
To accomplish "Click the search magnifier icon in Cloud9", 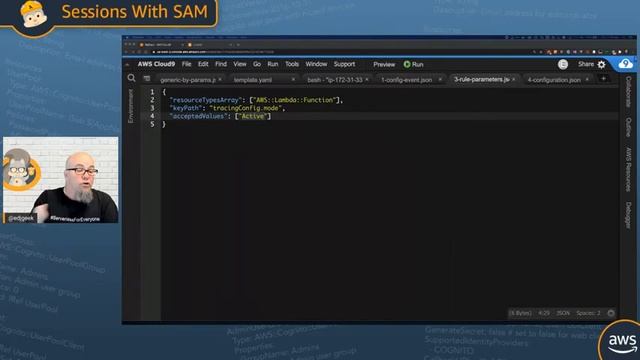I will pos(131,78).
